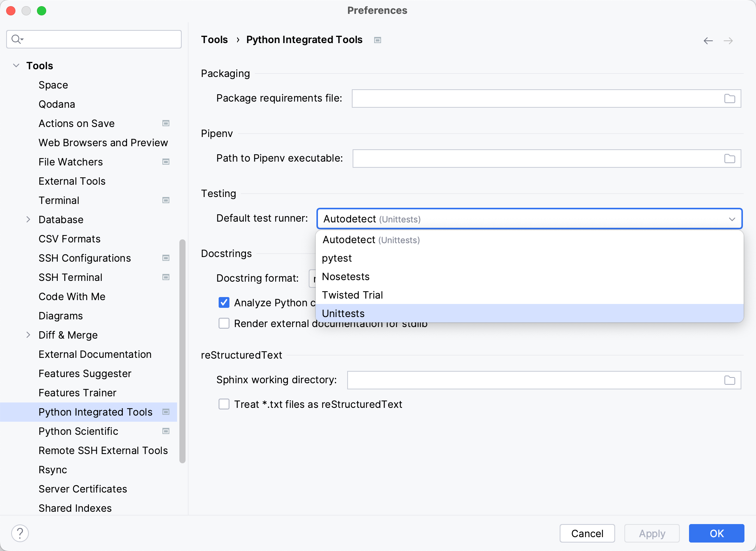Open Shared Indexes settings

coord(75,508)
